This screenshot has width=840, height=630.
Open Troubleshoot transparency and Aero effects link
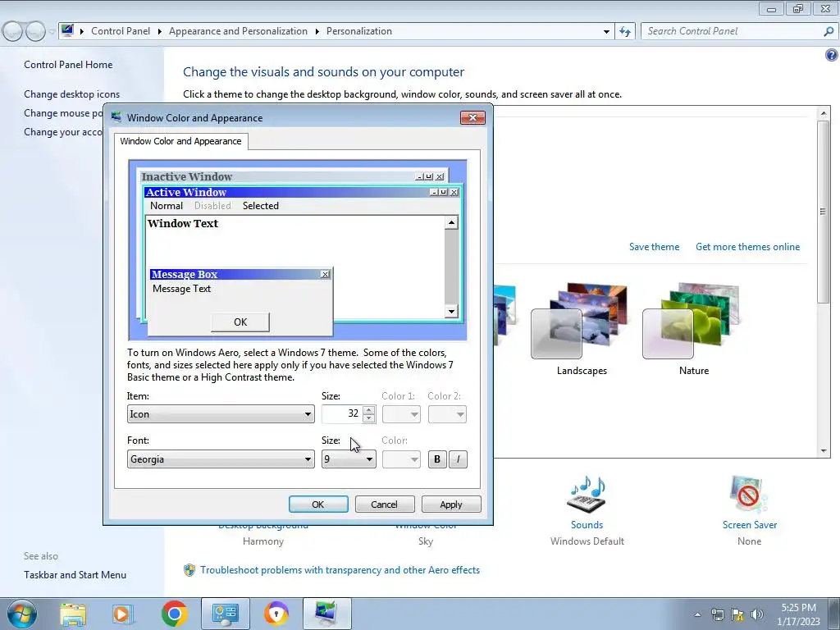340,570
